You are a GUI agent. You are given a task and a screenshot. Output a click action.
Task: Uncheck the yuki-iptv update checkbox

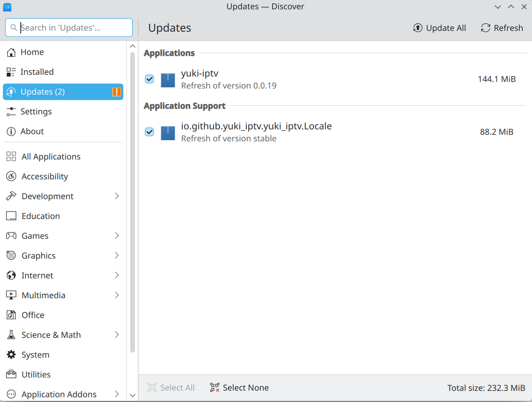click(x=149, y=79)
